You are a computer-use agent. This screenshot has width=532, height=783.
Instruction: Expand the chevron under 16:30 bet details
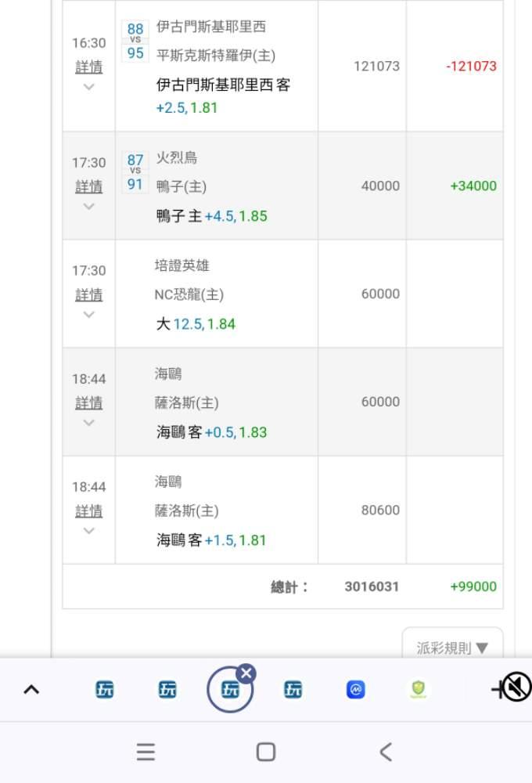tap(88, 87)
